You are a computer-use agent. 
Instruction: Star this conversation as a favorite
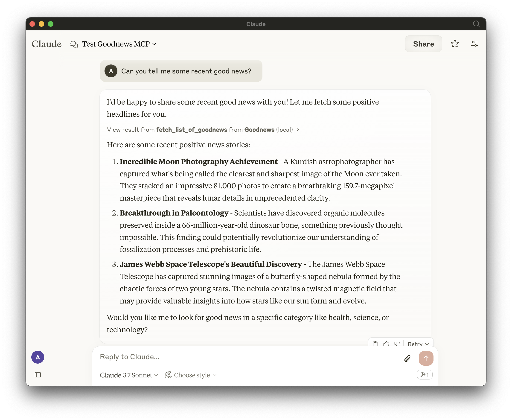click(x=455, y=44)
